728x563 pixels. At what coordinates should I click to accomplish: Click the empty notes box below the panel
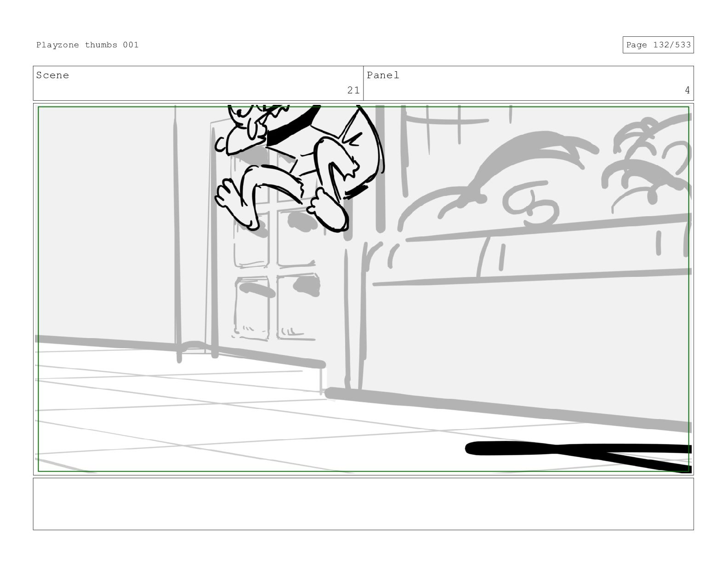[x=363, y=504]
